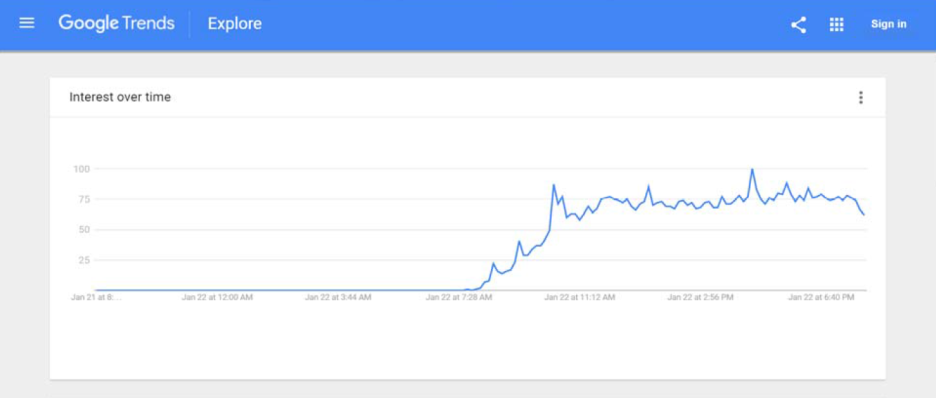This screenshot has width=936, height=398.
Task: Click the share icon in header
Action: [x=798, y=24]
